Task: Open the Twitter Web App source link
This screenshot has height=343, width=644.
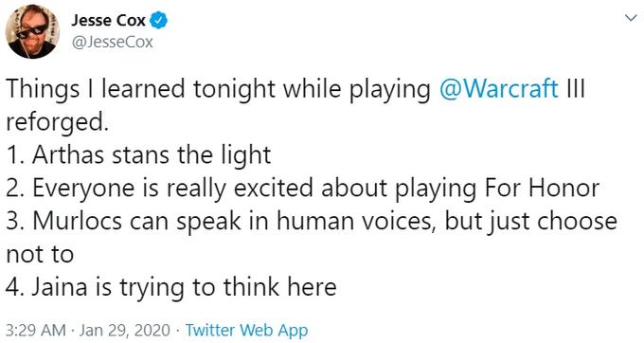Action: [x=246, y=331]
